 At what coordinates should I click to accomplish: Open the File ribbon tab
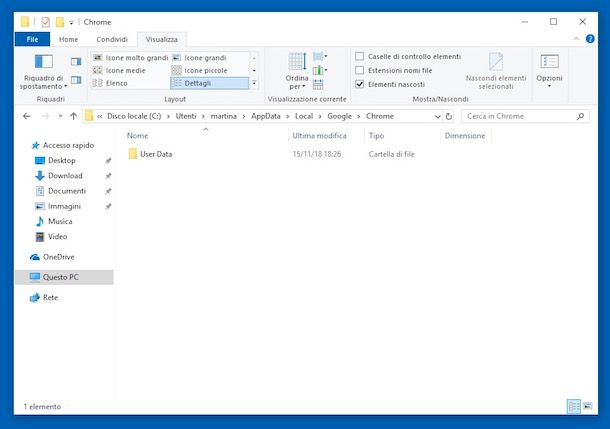[x=32, y=39]
